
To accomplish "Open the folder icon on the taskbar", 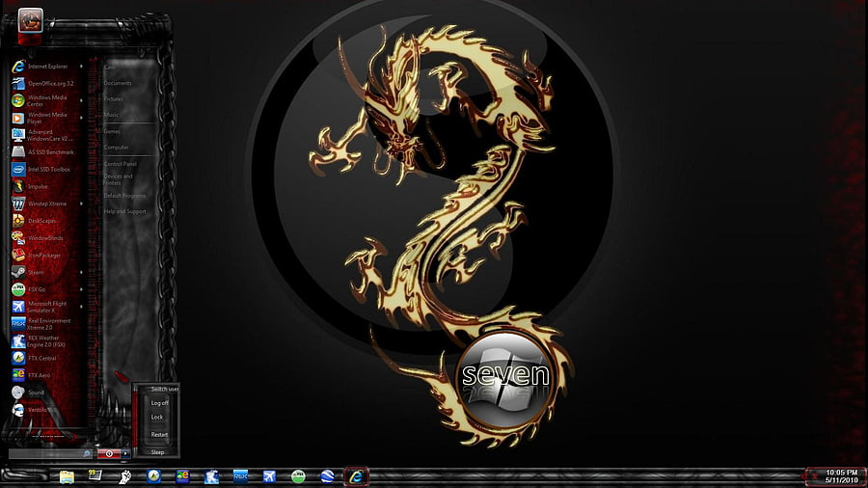I will [67, 476].
